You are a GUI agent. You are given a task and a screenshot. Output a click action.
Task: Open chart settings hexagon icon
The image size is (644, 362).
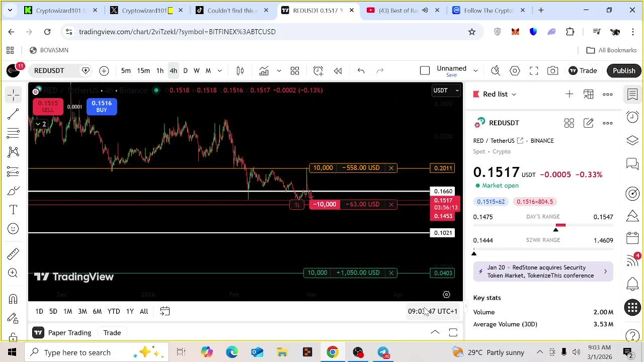point(515,71)
